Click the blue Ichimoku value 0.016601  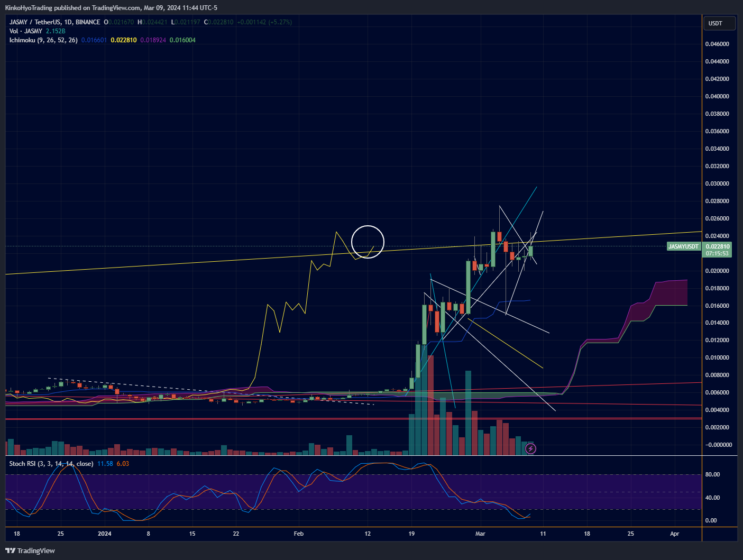(94, 40)
